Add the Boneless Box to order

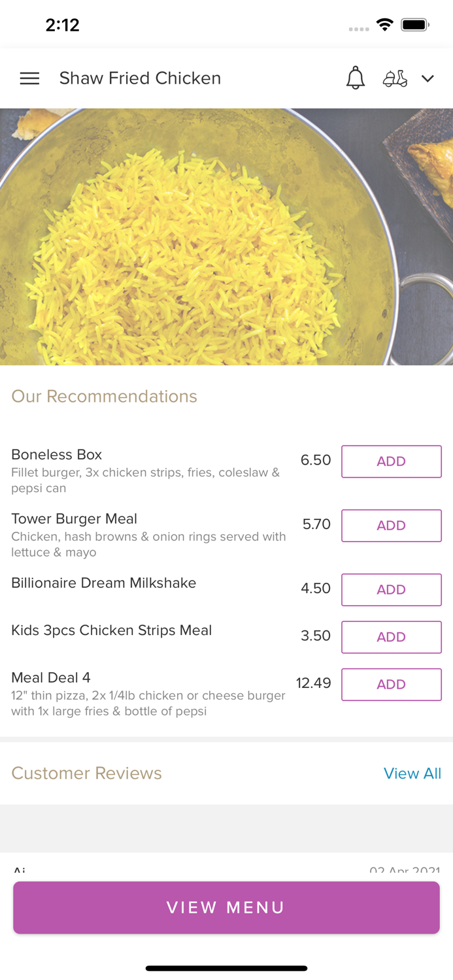pos(391,461)
